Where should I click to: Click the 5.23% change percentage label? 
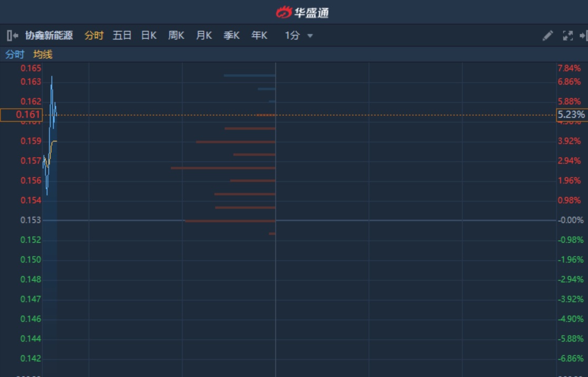pyautogui.click(x=571, y=114)
